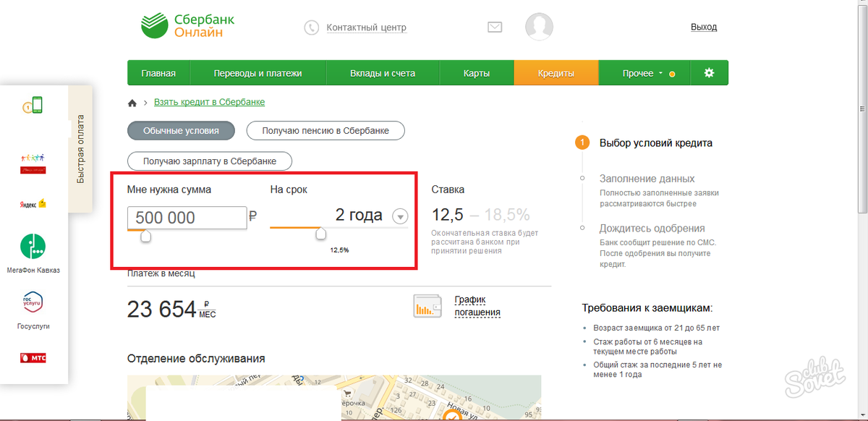868x421 pixels.
Task: Click the Выход logout link
Action: (704, 27)
